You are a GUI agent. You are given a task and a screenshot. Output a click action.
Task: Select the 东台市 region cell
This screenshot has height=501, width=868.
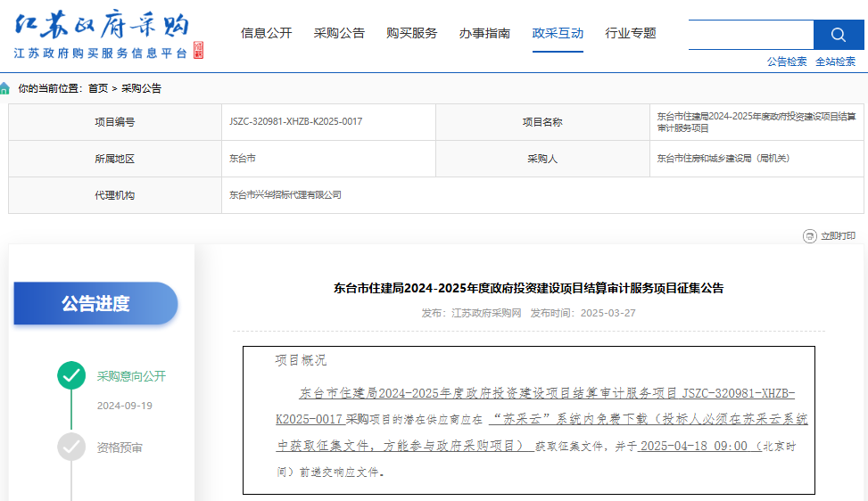[x=329, y=159]
